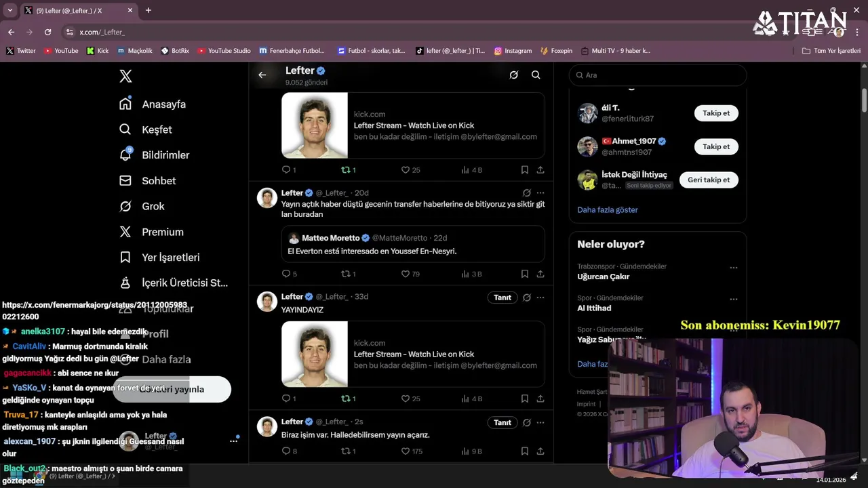Open tab search dropdown arrow

coord(9,10)
